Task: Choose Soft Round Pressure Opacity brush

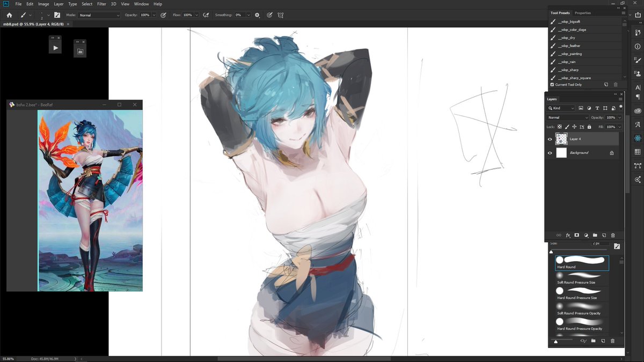Action: point(582,309)
